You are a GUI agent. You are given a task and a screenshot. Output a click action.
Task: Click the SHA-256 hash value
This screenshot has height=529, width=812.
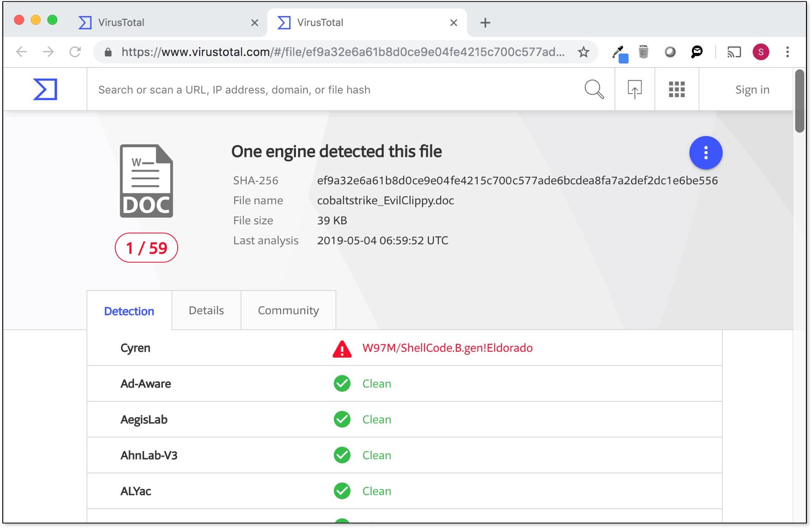pos(517,180)
